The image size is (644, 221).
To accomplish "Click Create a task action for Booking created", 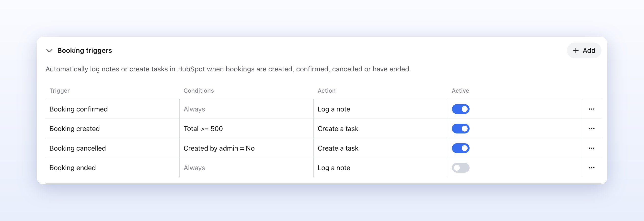I will 338,129.
